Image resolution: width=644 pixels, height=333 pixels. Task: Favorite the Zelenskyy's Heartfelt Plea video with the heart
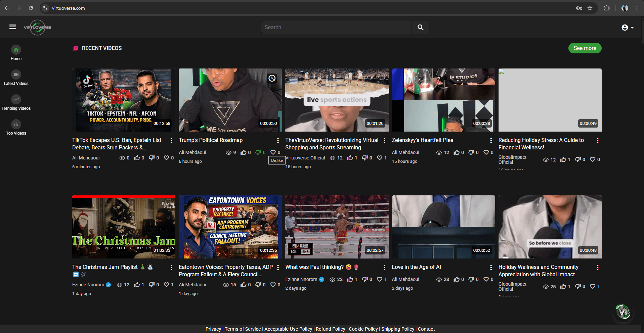(486, 152)
